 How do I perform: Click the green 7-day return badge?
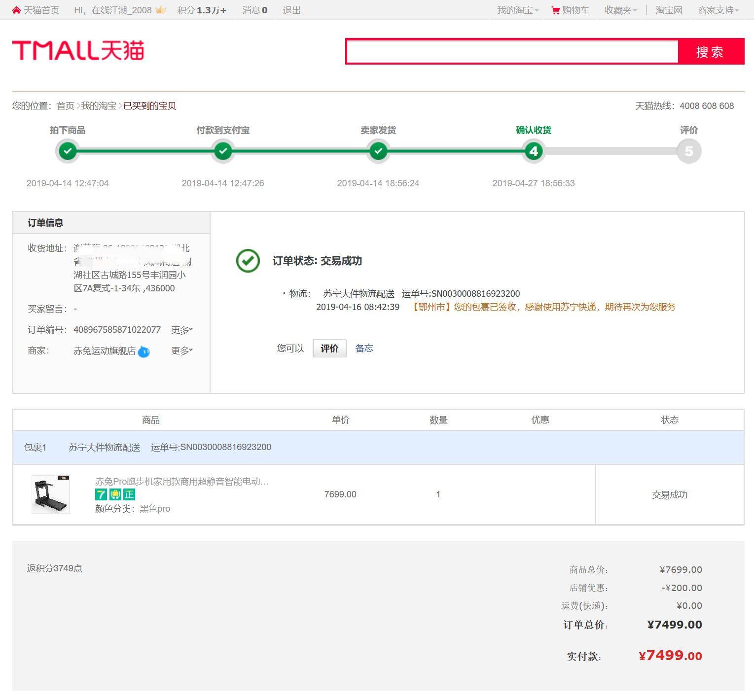[x=101, y=494]
